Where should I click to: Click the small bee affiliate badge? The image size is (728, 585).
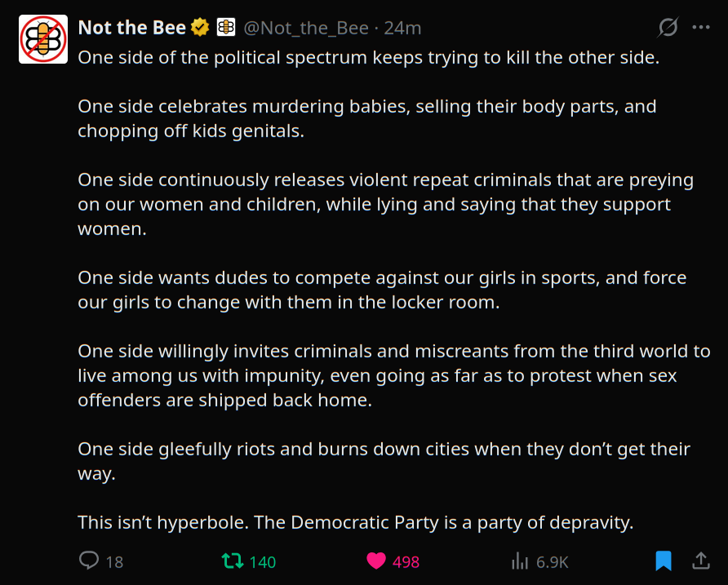click(x=226, y=28)
